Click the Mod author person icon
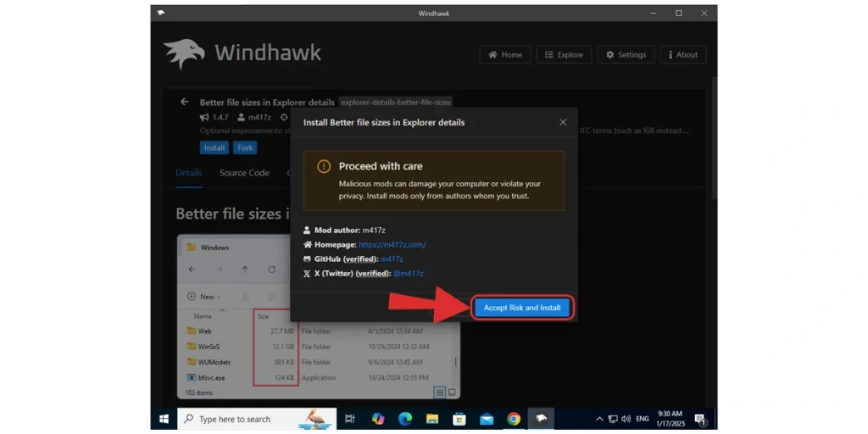The image size is (868, 434). [307, 230]
